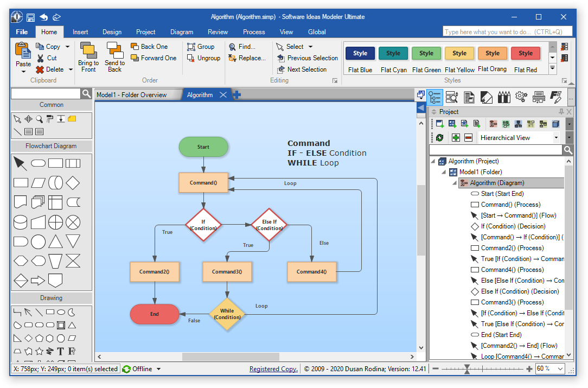This screenshot has height=388, width=588.
Task: Expand the Styles gallery more arrow
Action: pos(552,68)
